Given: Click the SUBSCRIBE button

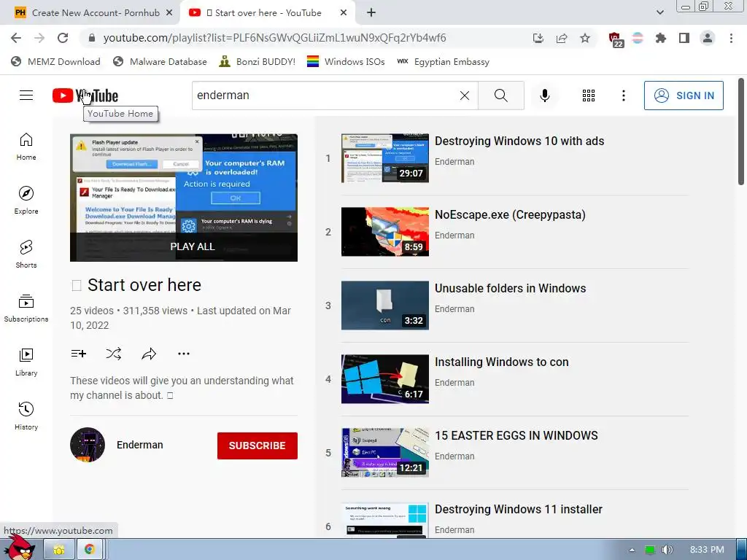Looking at the screenshot, I should [x=258, y=446].
